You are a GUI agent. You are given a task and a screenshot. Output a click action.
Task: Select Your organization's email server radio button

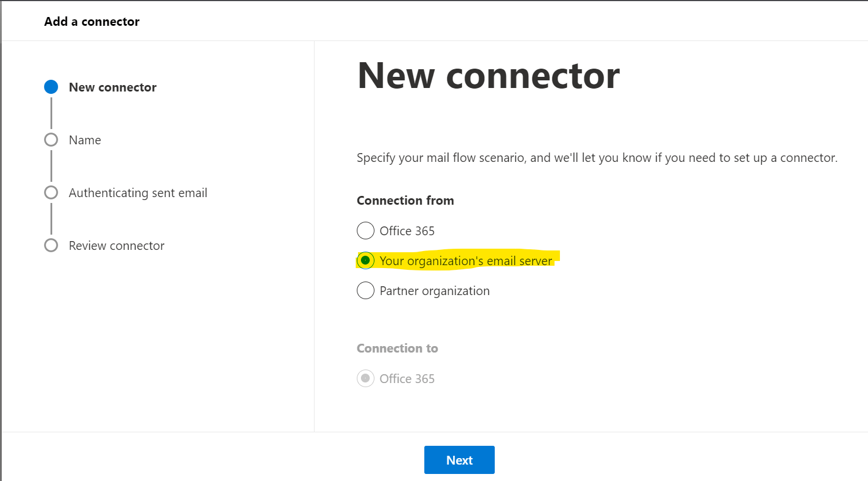coord(366,260)
